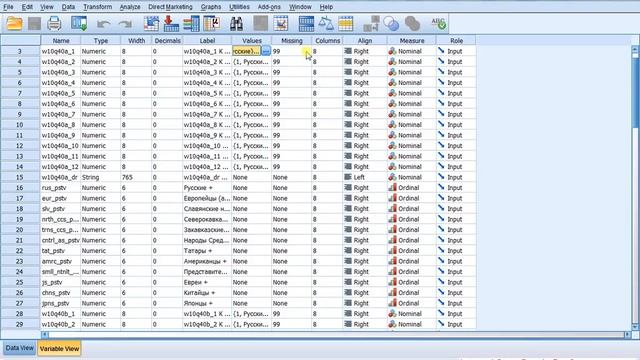
Task: Click Left align icon for w10q40a_dr
Action: point(348,177)
